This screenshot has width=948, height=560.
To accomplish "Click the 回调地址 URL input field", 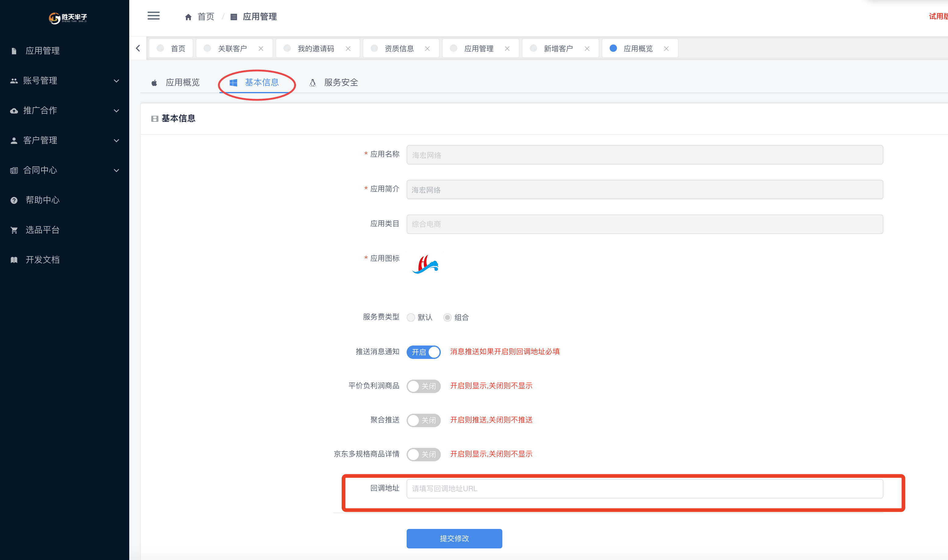I will point(644,489).
